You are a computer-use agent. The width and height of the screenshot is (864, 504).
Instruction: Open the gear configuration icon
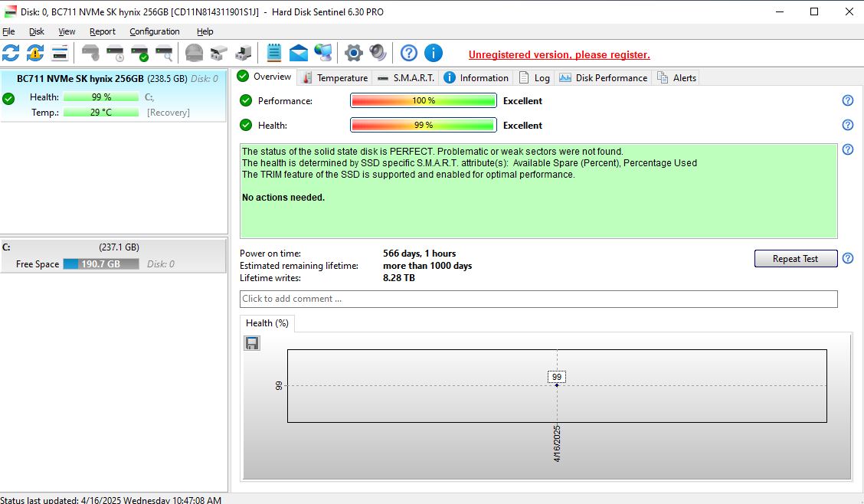point(354,53)
